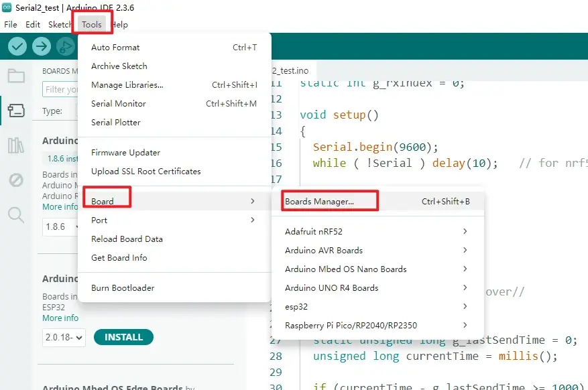The image size is (588, 390).
Task: Open the Library Manager books icon
Action: tap(16, 145)
